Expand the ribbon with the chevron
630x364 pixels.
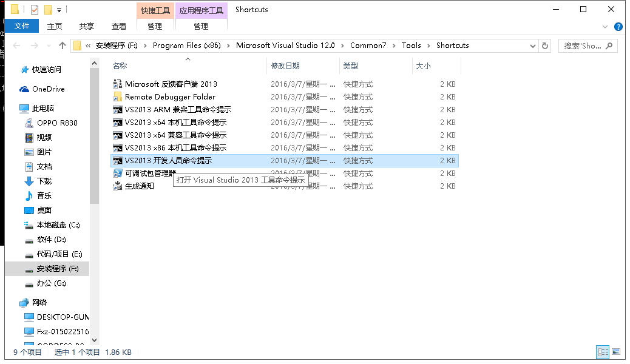(x=605, y=27)
